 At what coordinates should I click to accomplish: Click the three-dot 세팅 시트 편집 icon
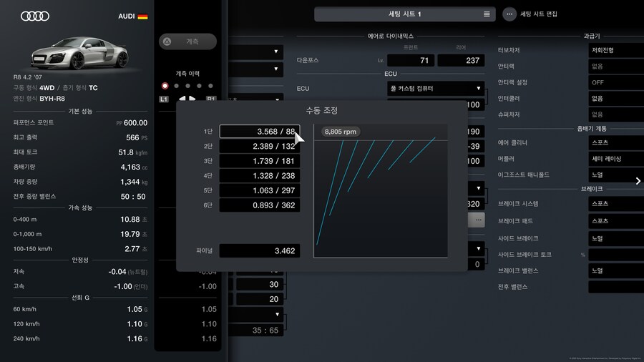(x=509, y=14)
